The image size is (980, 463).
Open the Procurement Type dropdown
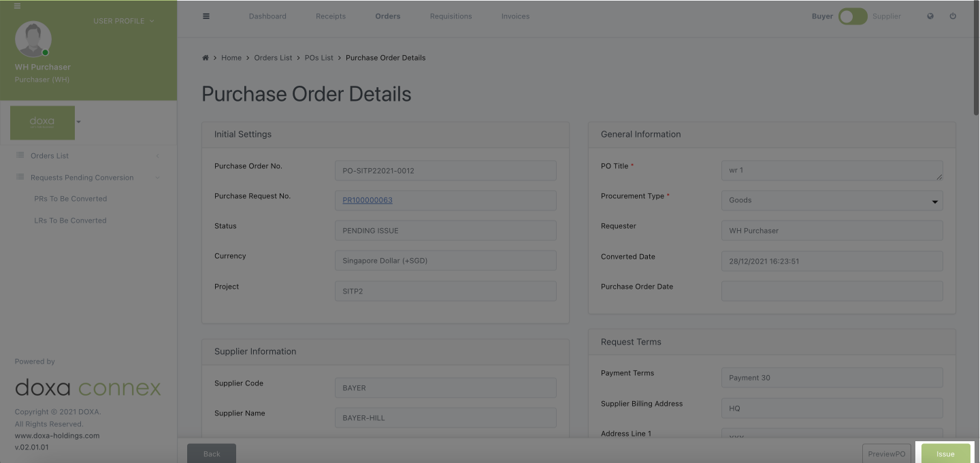pyautogui.click(x=832, y=200)
